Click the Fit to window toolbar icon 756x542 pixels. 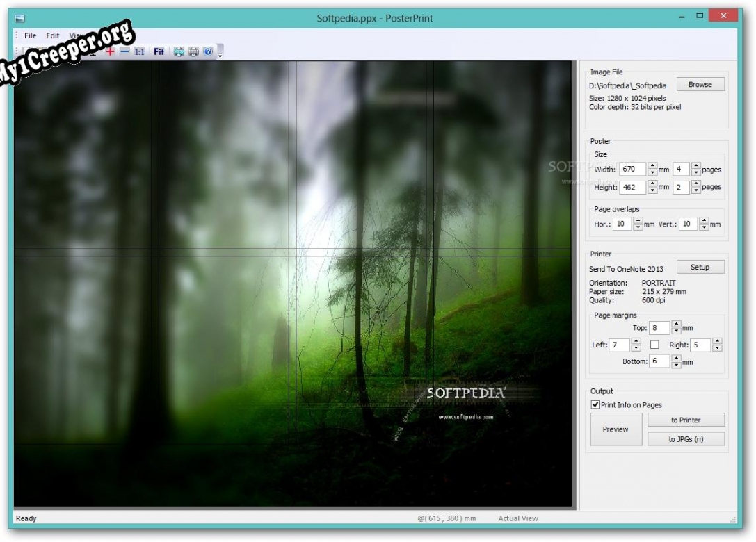click(159, 51)
